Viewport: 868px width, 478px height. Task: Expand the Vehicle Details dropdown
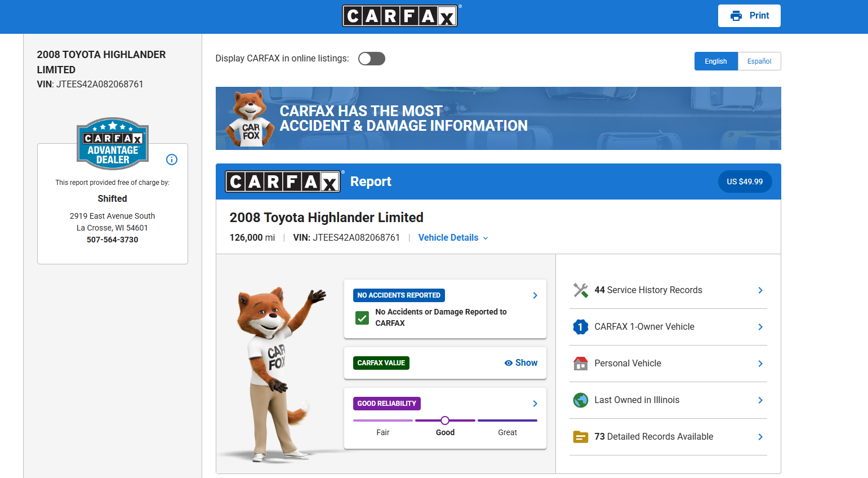point(453,238)
